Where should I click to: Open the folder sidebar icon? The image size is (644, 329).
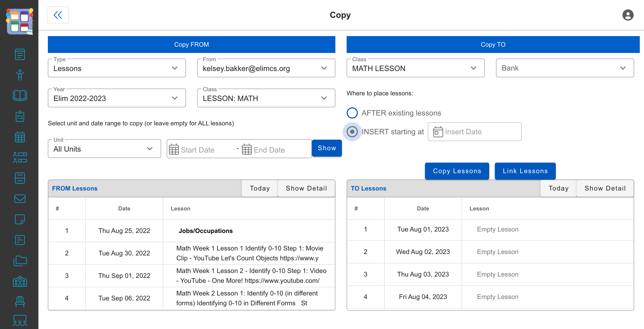point(20,261)
